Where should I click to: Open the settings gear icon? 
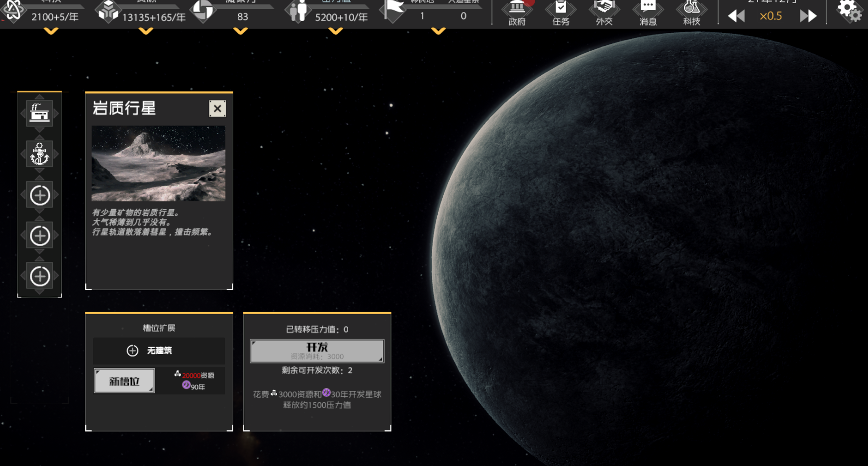pyautogui.click(x=849, y=11)
